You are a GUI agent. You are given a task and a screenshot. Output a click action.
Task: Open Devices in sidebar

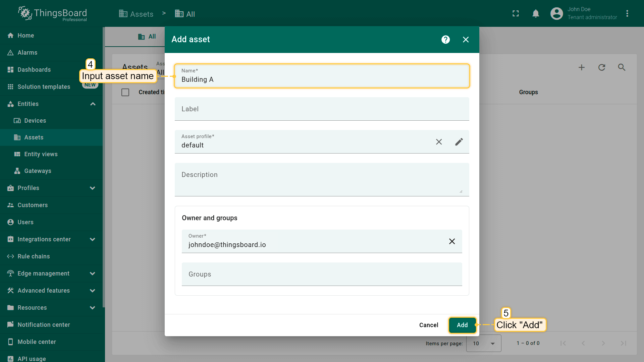point(35,121)
